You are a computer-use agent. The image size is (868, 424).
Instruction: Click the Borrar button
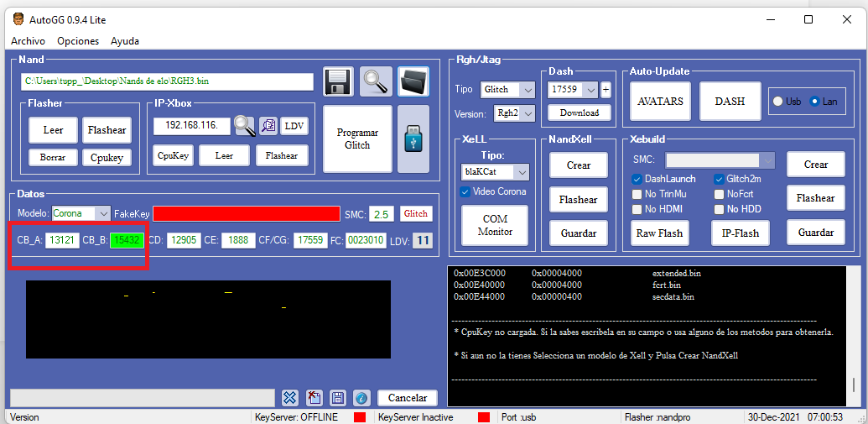click(x=53, y=157)
